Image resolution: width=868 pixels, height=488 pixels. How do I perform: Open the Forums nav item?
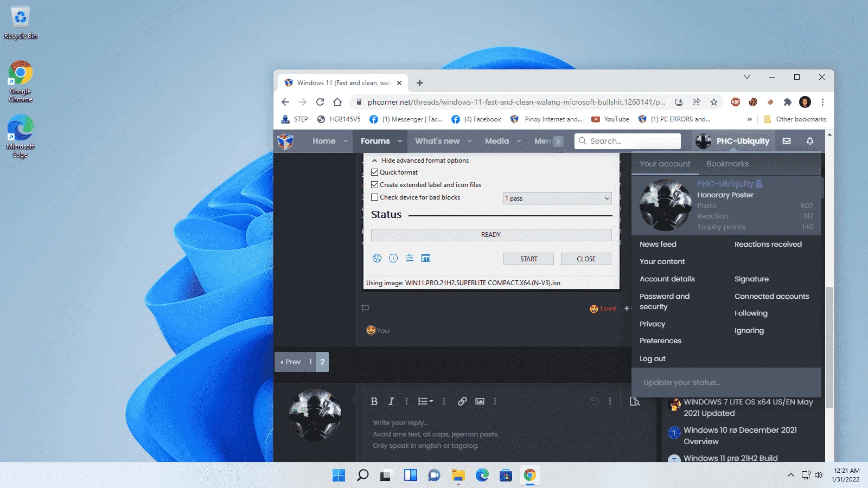coord(375,141)
